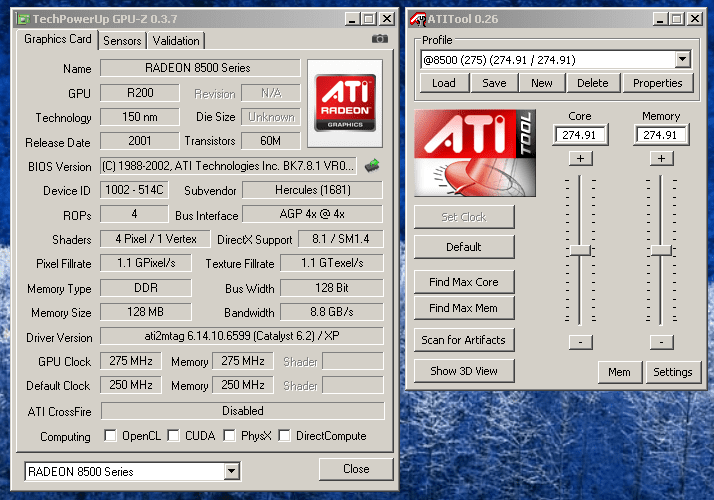Click the Pixel Fillrate 1.1 GPixel/s value
The width and height of the screenshot is (714, 500).
click(x=146, y=263)
